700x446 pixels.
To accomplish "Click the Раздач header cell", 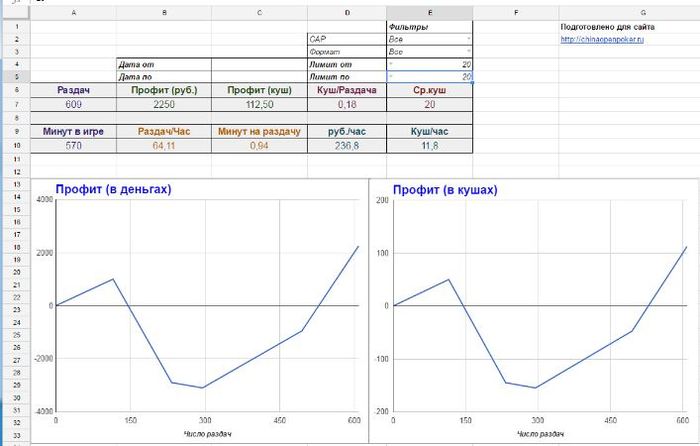I will click(x=73, y=90).
